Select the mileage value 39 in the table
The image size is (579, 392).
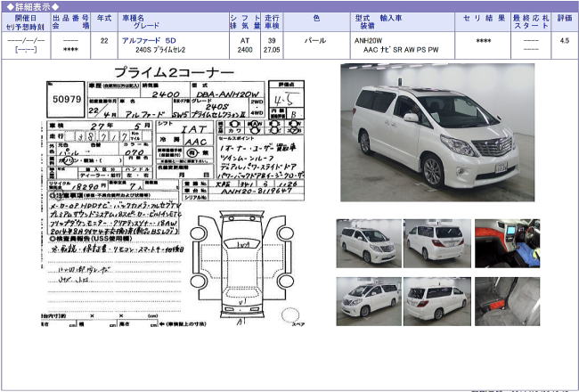(x=272, y=41)
